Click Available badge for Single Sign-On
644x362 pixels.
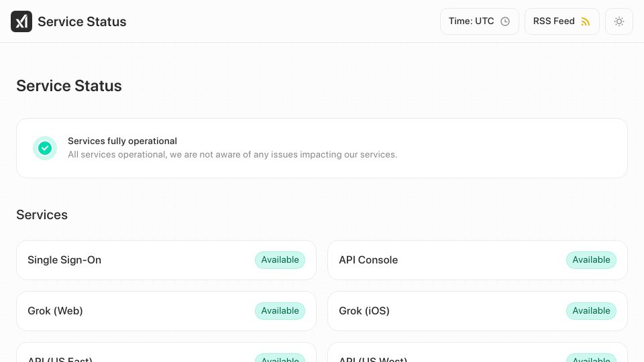point(280,260)
